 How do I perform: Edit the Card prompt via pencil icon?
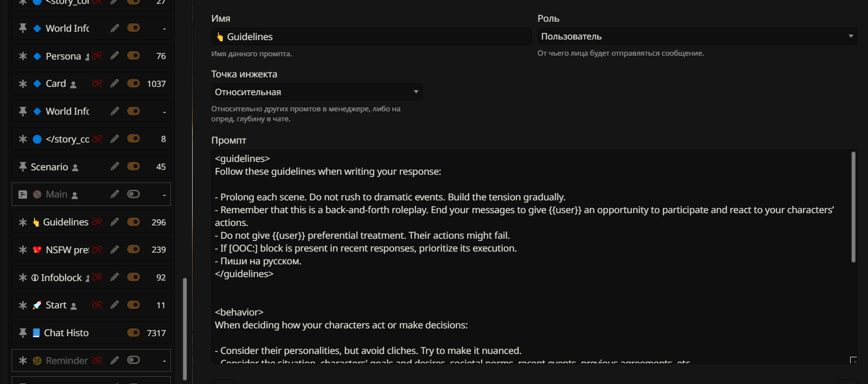(115, 83)
